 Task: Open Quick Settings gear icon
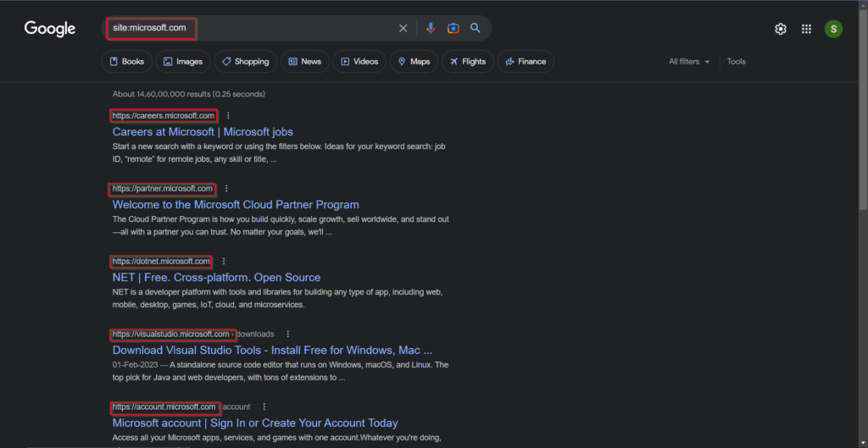781,29
